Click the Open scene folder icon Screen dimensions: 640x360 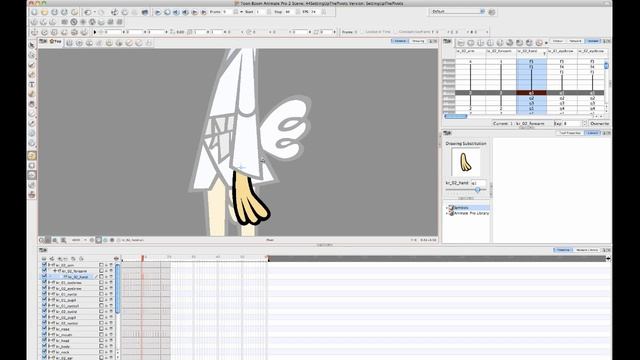(44, 12)
